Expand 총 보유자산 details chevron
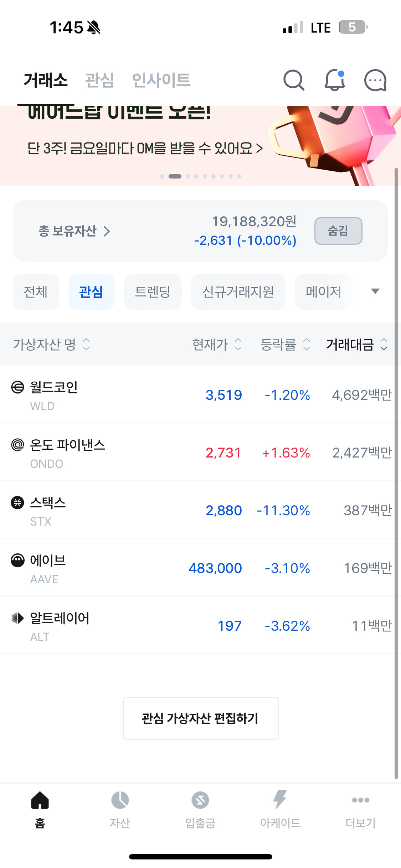The image size is (401, 868). (x=107, y=231)
